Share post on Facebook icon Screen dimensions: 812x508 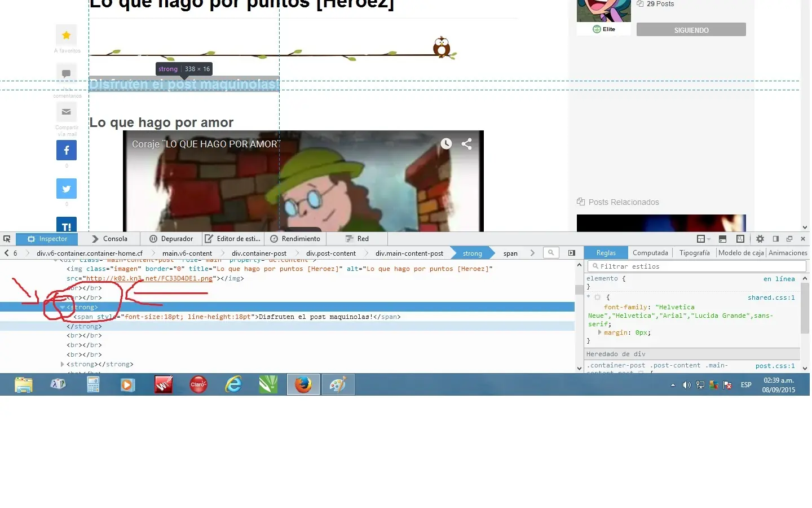[x=67, y=150]
